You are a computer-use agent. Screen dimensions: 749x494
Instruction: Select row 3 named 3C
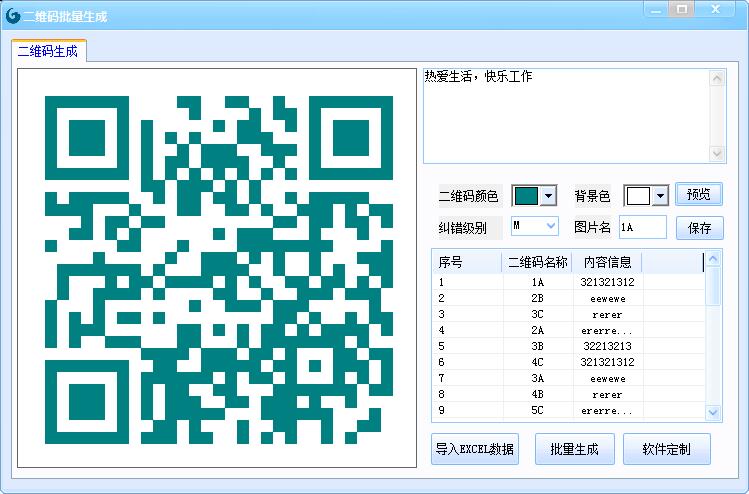point(568,314)
